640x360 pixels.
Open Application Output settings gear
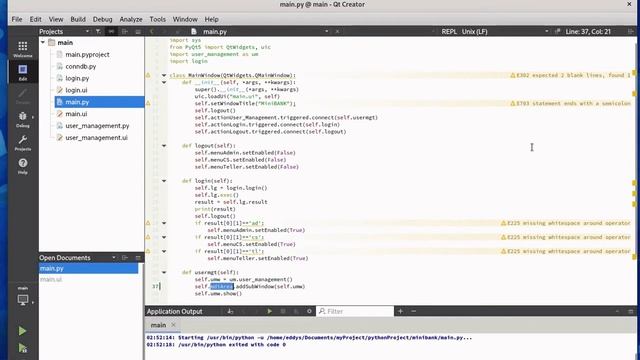pos(309,311)
